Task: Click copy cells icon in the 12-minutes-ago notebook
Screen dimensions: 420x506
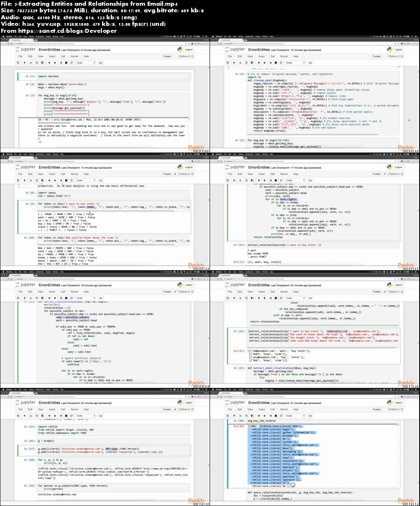Action: (247, 63)
